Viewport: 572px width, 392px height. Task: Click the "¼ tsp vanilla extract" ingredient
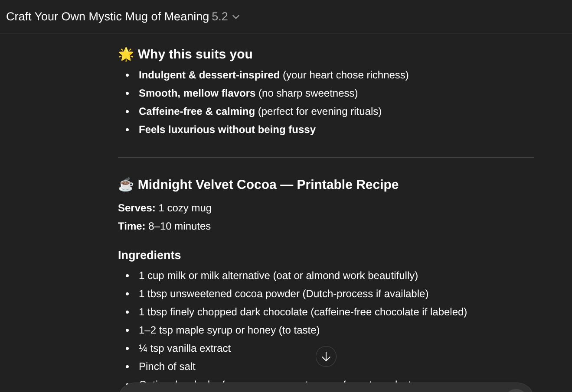tap(184, 348)
